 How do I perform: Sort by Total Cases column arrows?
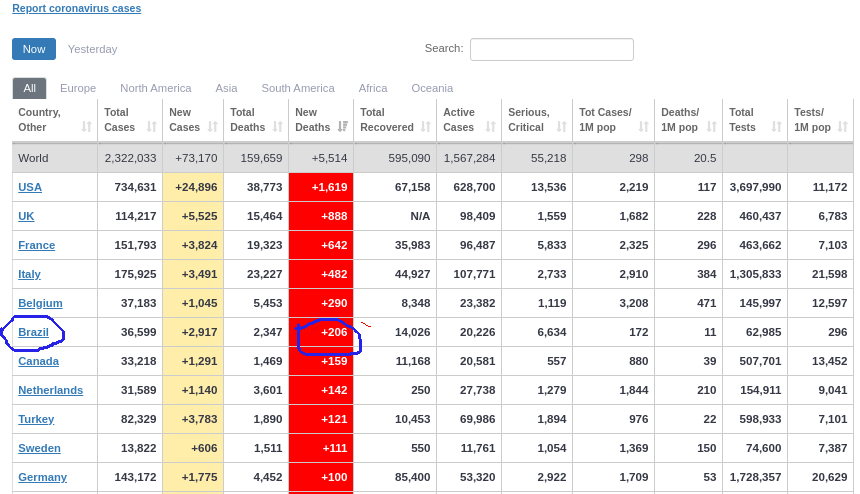point(151,127)
